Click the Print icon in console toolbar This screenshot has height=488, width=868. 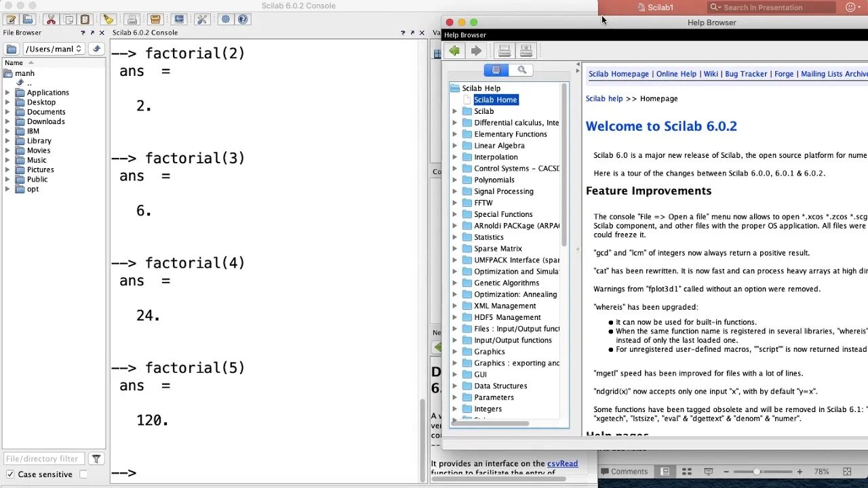coord(132,20)
